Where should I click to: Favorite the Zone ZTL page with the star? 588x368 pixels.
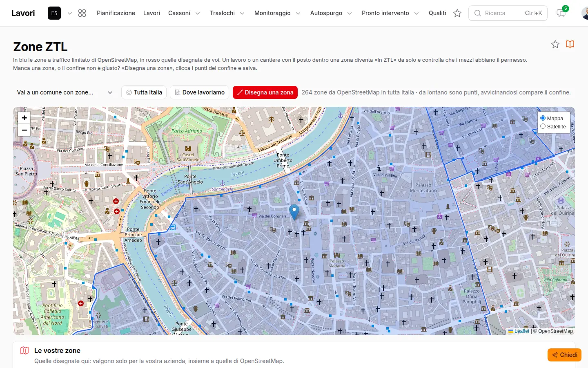point(555,44)
